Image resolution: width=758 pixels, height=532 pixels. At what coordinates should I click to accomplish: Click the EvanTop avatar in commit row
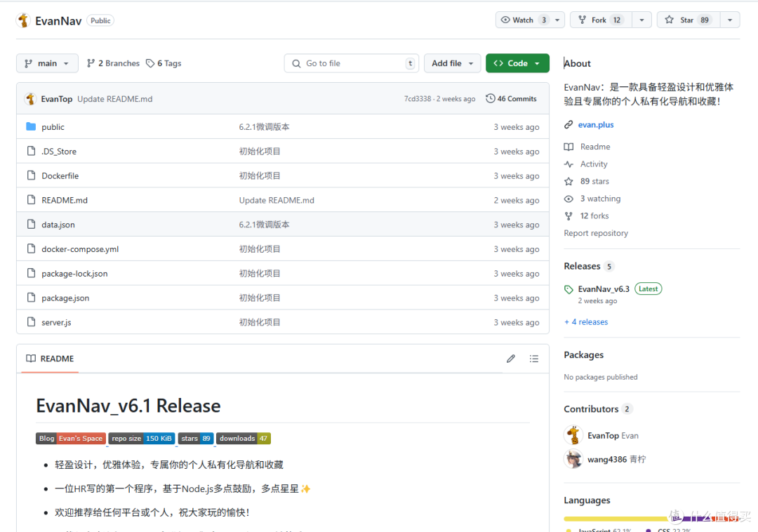coord(30,98)
